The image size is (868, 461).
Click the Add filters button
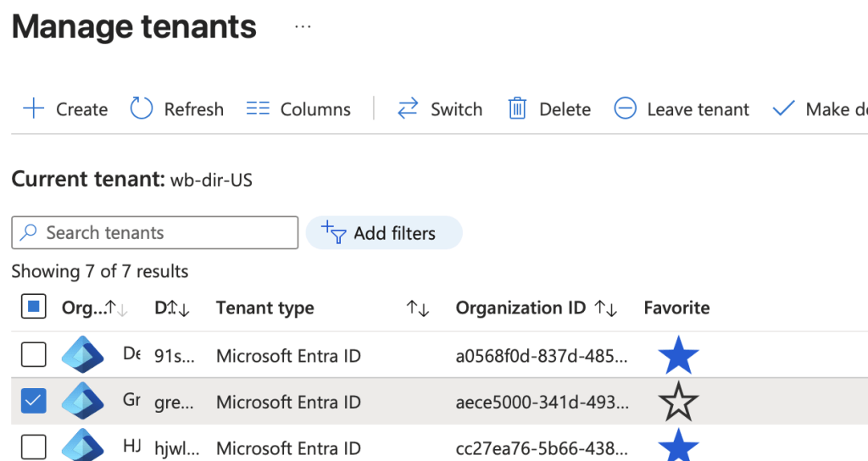pyautogui.click(x=384, y=233)
